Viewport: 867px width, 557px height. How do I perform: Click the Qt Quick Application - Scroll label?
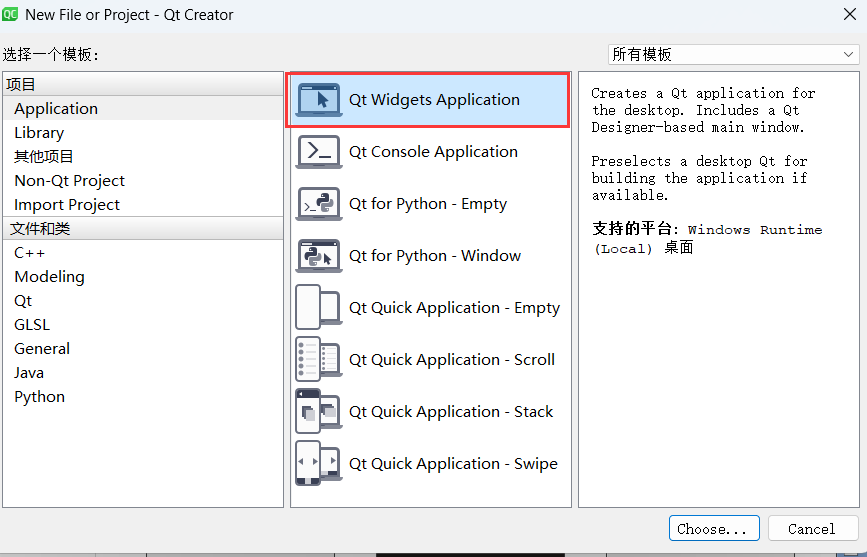[452, 360]
